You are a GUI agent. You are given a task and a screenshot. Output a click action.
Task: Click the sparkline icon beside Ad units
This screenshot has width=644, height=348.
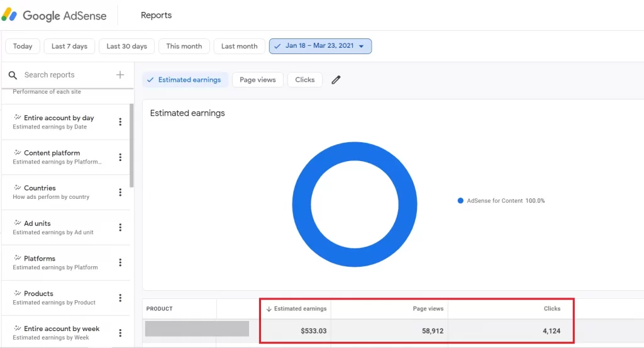click(17, 223)
